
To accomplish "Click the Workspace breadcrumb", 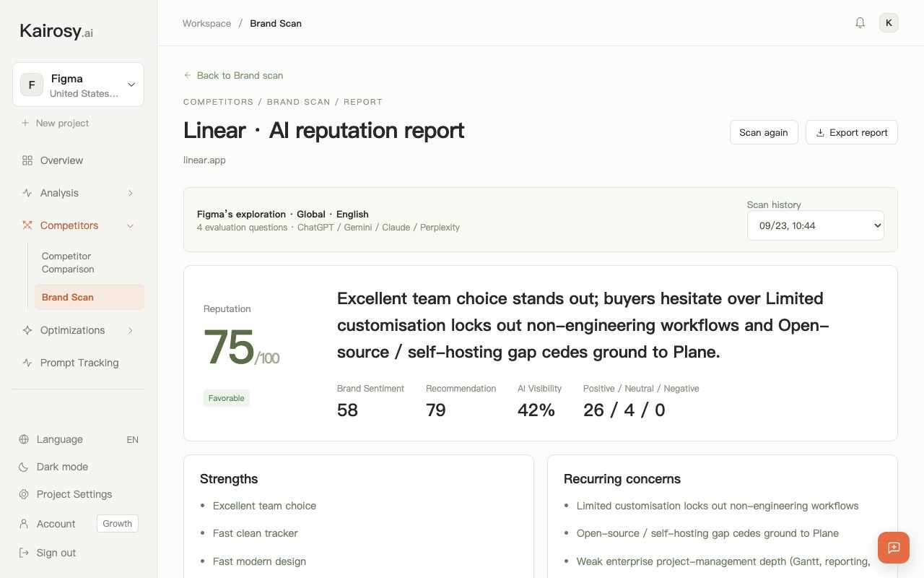I will pyautogui.click(x=206, y=23).
